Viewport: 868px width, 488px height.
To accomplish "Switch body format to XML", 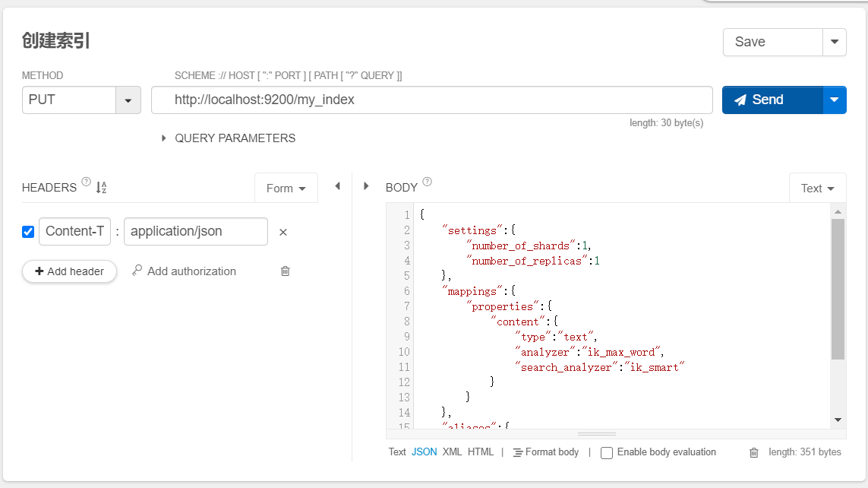I will click(x=452, y=452).
